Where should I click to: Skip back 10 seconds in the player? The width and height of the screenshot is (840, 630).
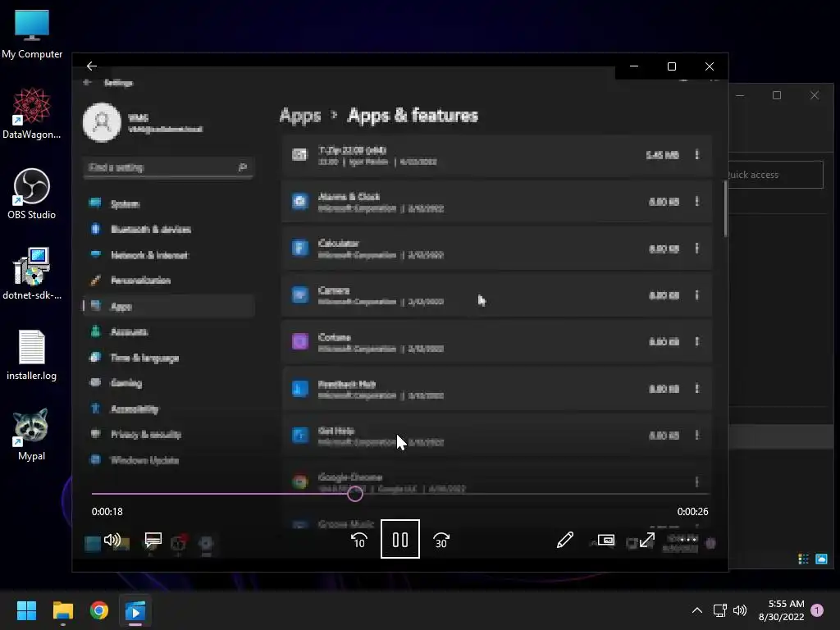click(x=359, y=540)
